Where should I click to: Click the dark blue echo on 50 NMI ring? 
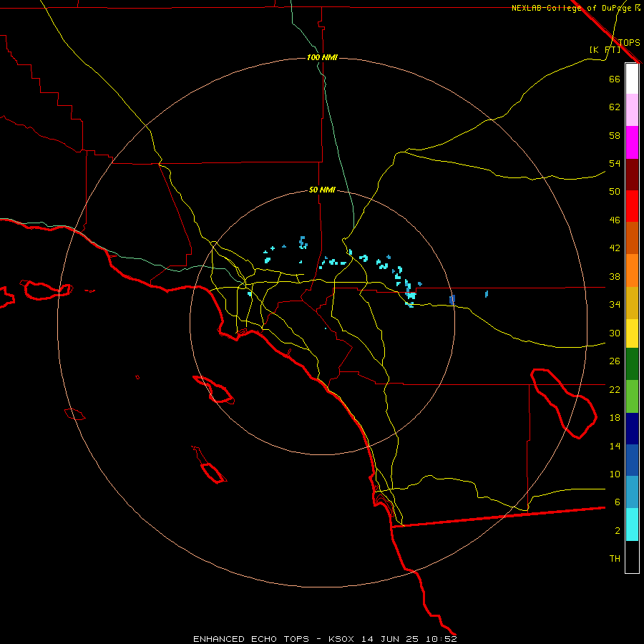click(x=452, y=299)
